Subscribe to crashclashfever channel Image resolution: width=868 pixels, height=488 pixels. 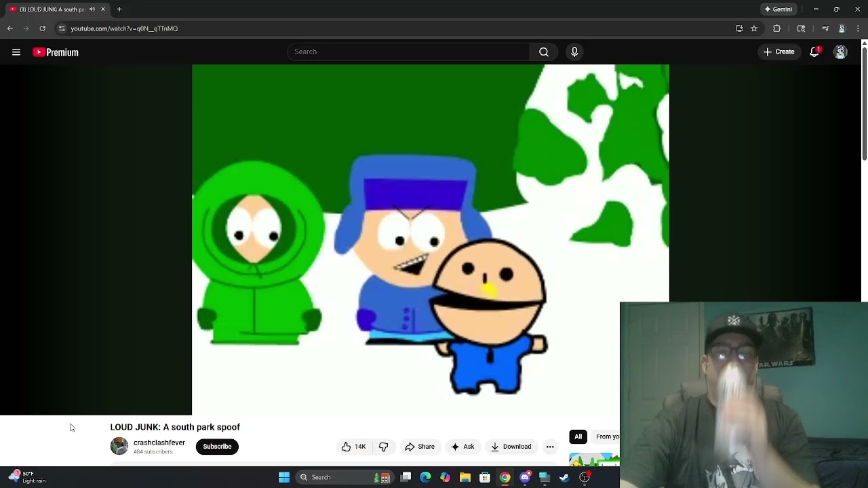[x=217, y=447]
